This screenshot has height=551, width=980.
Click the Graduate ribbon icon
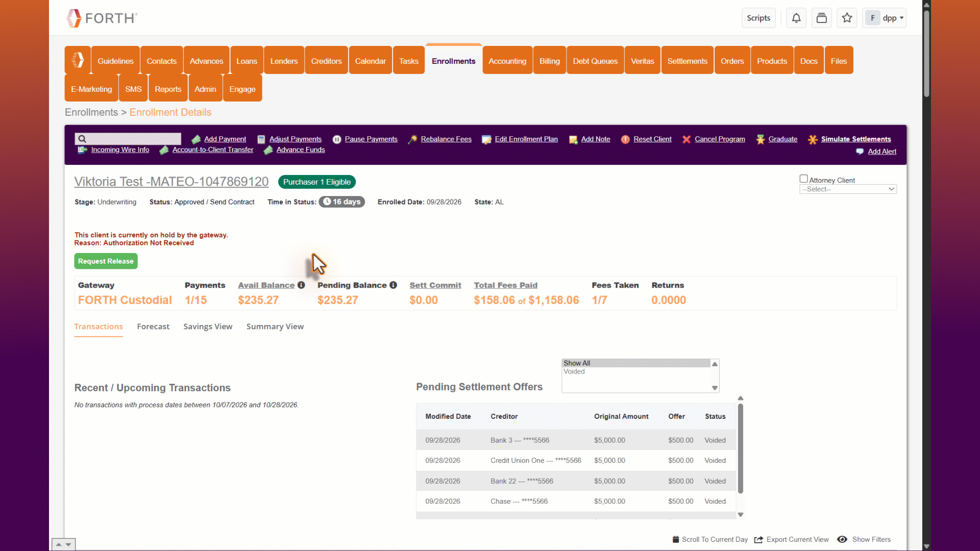click(761, 139)
